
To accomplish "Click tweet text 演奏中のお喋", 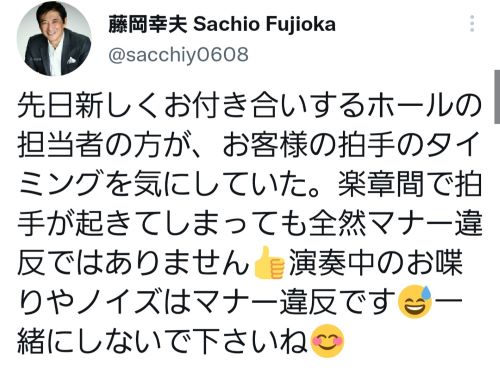I will (376, 262).
